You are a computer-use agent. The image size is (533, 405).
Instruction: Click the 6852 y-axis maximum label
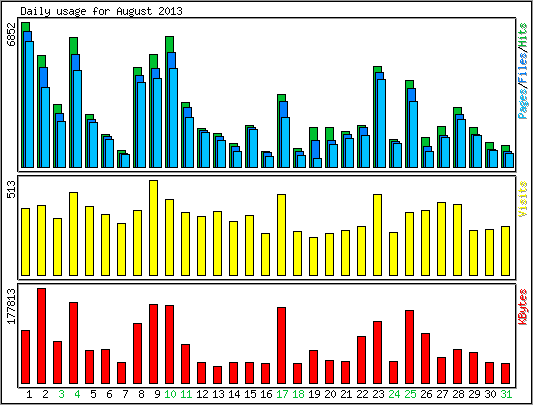[x=11, y=34]
